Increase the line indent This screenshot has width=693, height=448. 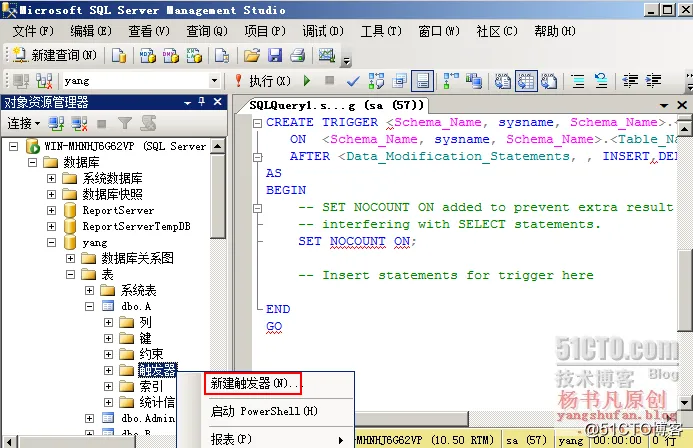(653, 81)
